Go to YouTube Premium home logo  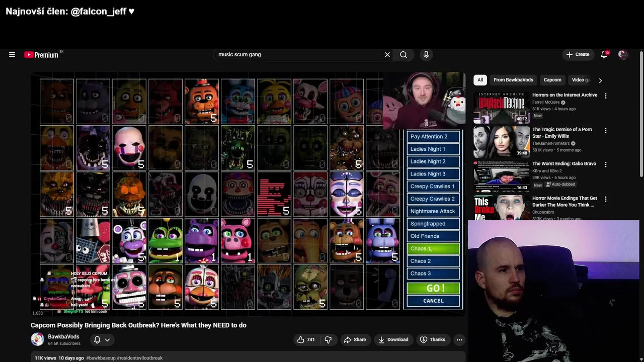click(x=42, y=55)
